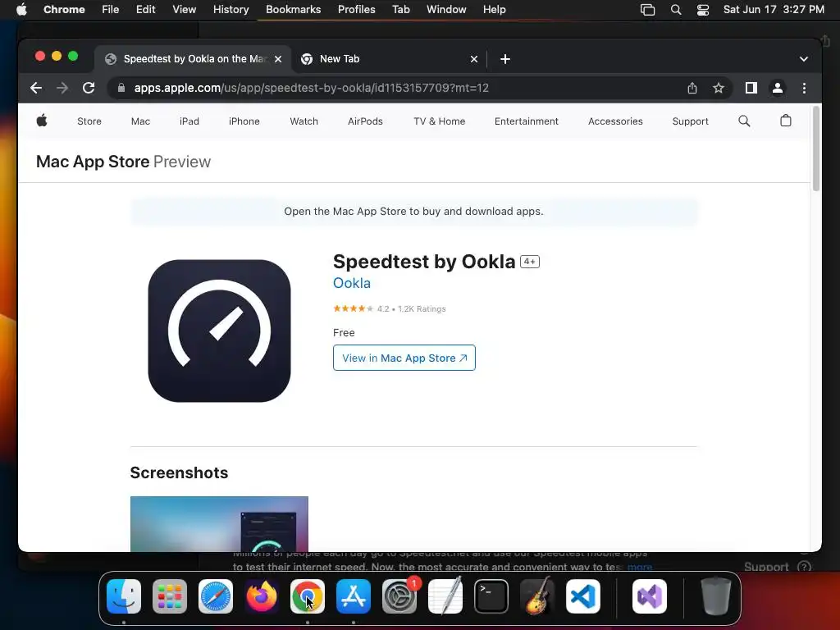Viewport: 840px width, 630px height.
Task: Expand the tab search chevron
Action: (803, 59)
